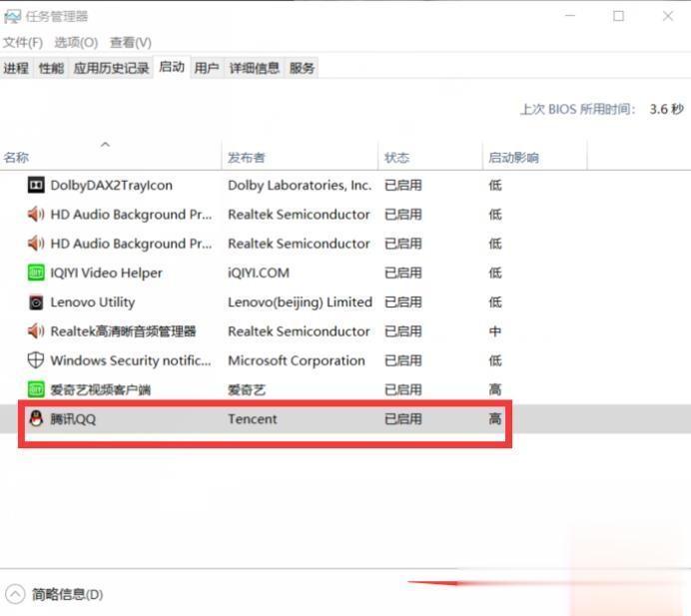Open the 查看(V) menu
The width and height of the screenshot is (691, 616).
[x=131, y=42]
